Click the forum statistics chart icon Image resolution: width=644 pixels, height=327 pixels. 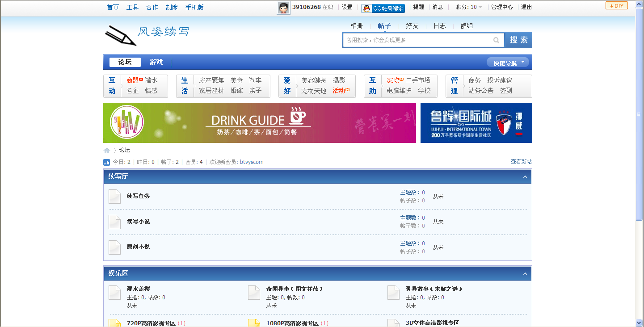[x=107, y=162]
